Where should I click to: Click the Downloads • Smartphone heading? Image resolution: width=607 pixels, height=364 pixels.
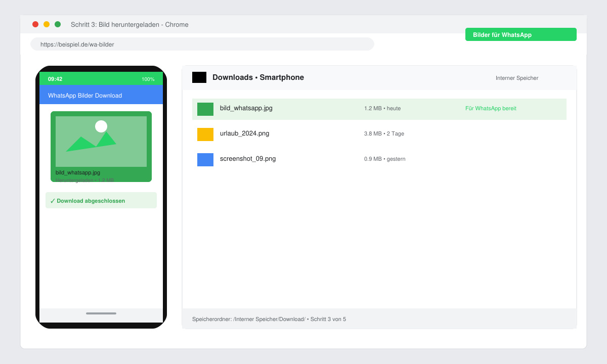pyautogui.click(x=258, y=77)
